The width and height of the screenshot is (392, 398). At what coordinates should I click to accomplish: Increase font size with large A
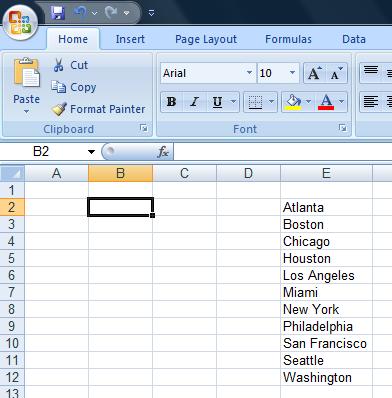coord(314,73)
